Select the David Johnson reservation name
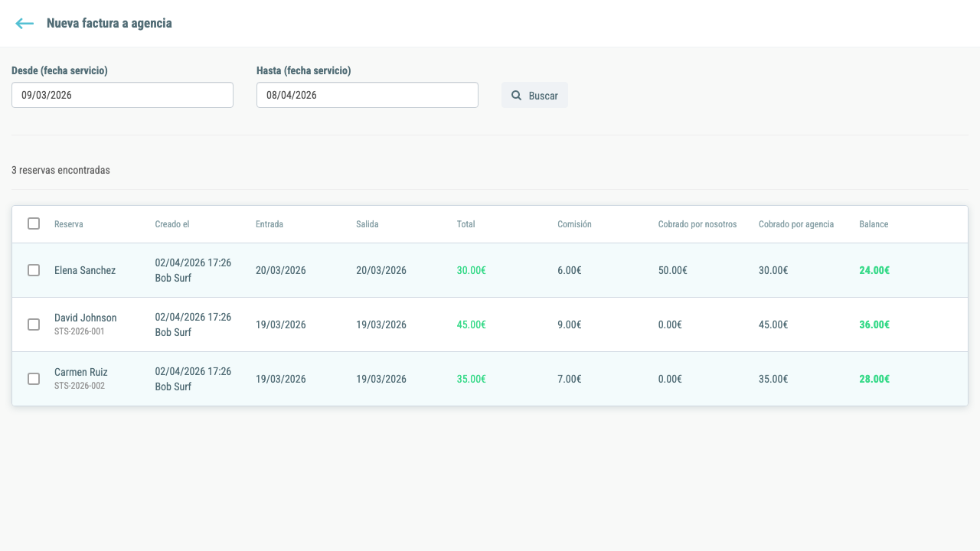Image resolution: width=980 pixels, height=551 pixels. [86, 318]
